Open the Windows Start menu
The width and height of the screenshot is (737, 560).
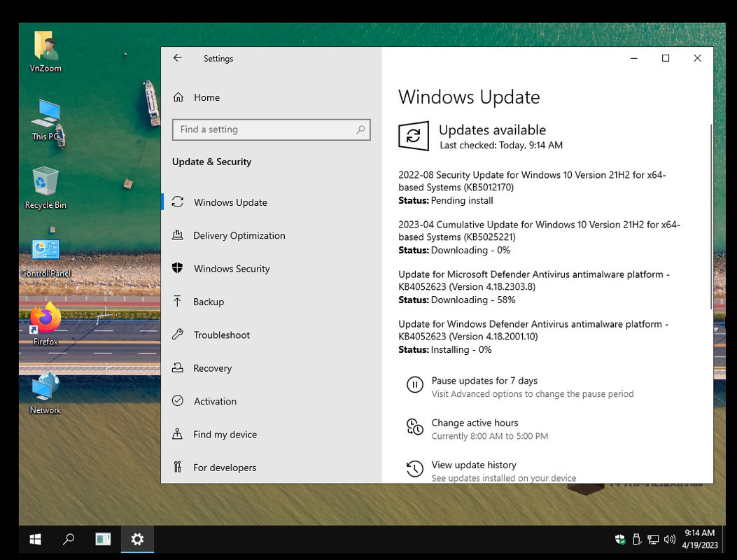(35, 539)
